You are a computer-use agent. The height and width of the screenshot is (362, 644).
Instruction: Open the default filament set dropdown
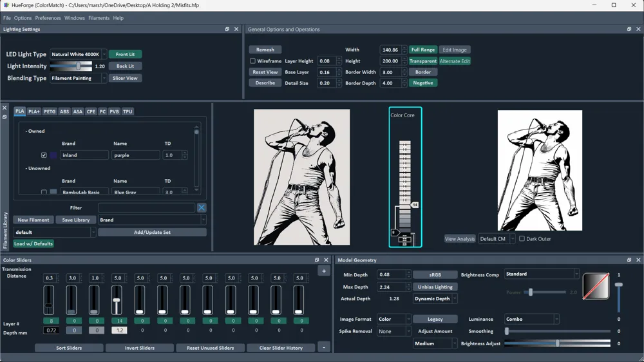pos(55,232)
